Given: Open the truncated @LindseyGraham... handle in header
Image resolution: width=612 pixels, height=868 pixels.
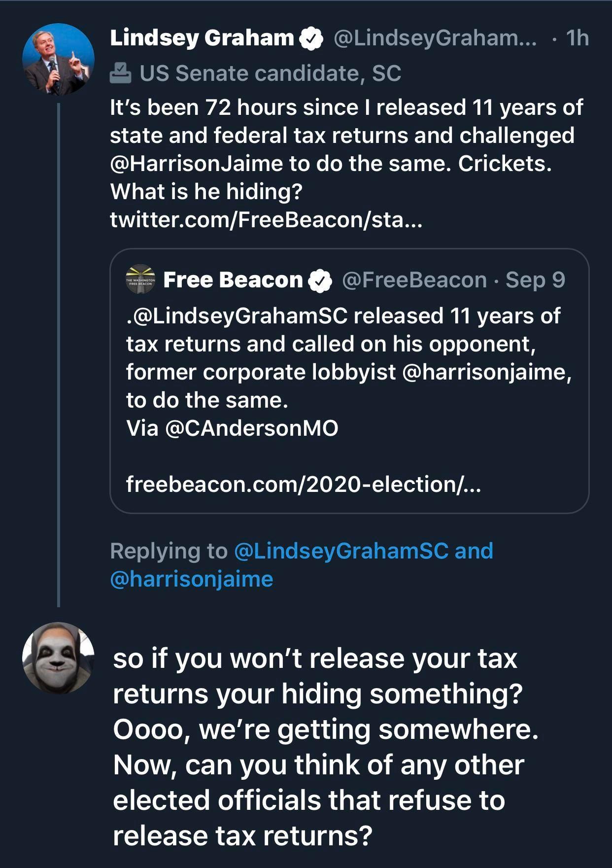Looking at the screenshot, I should (x=435, y=38).
